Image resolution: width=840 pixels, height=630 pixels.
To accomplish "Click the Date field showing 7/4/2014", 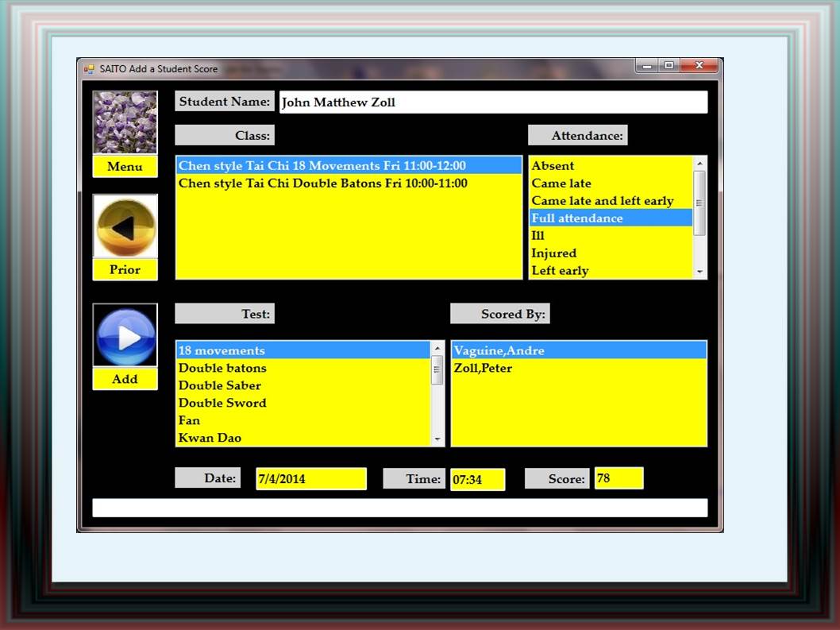I will click(x=310, y=479).
